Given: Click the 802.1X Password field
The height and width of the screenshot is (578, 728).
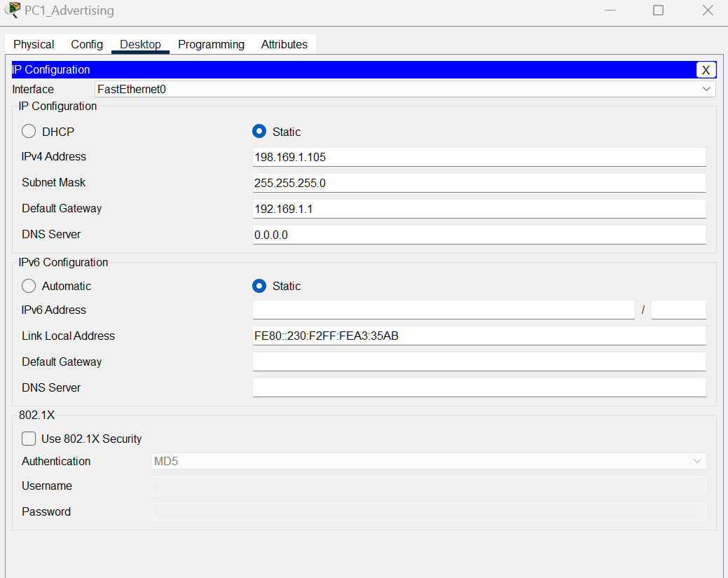Looking at the screenshot, I should pos(429,511).
